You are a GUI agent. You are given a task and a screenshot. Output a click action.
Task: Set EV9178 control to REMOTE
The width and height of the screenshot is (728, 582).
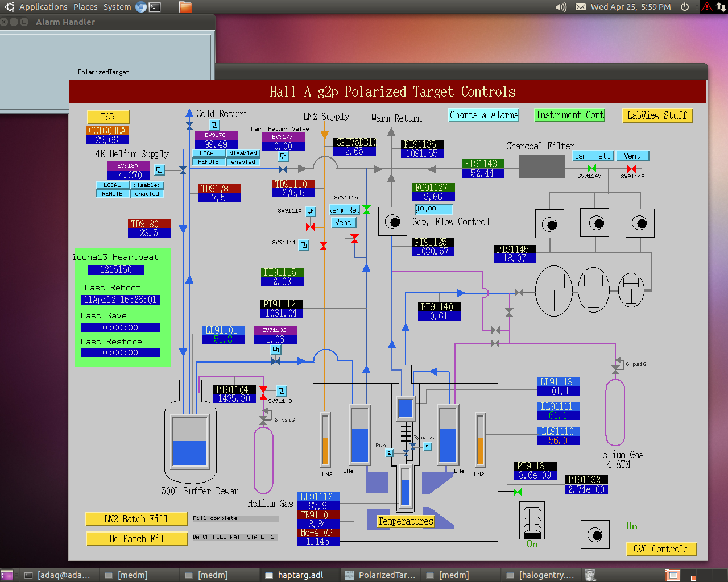click(x=208, y=162)
